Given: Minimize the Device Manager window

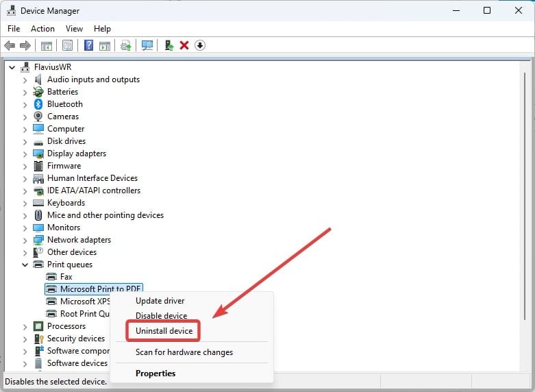Looking at the screenshot, I should [x=456, y=10].
